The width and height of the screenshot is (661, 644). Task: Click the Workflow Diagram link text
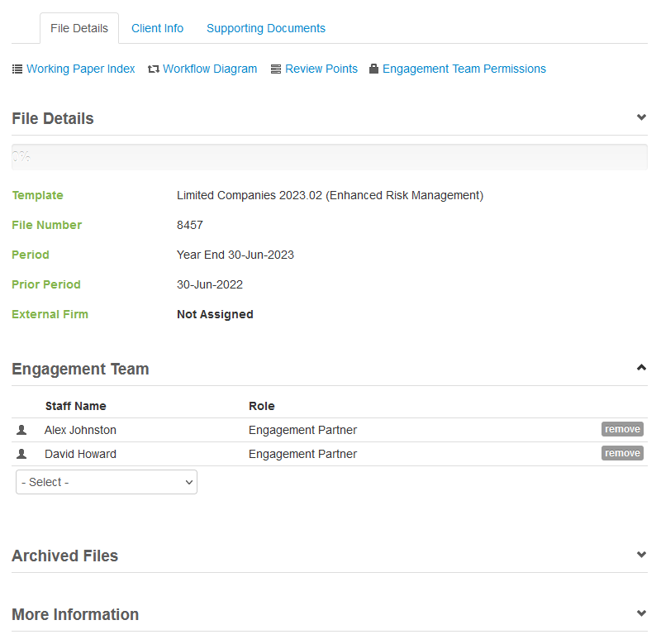click(x=210, y=69)
